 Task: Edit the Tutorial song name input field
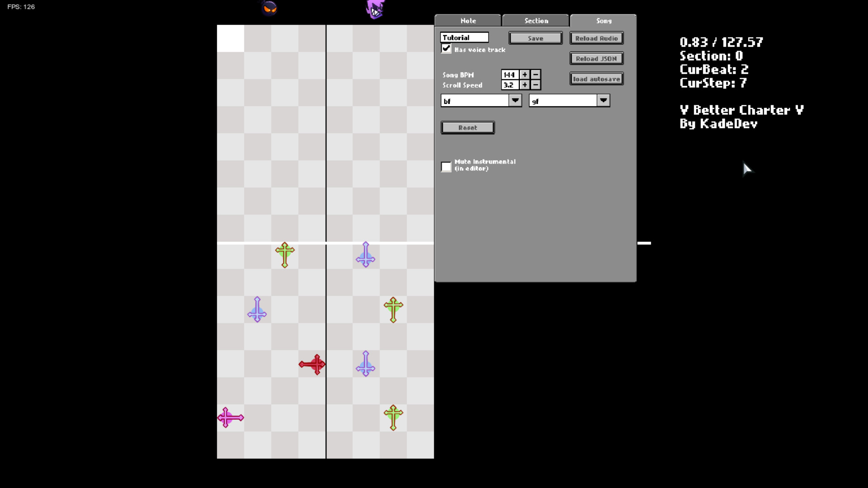point(464,38)
